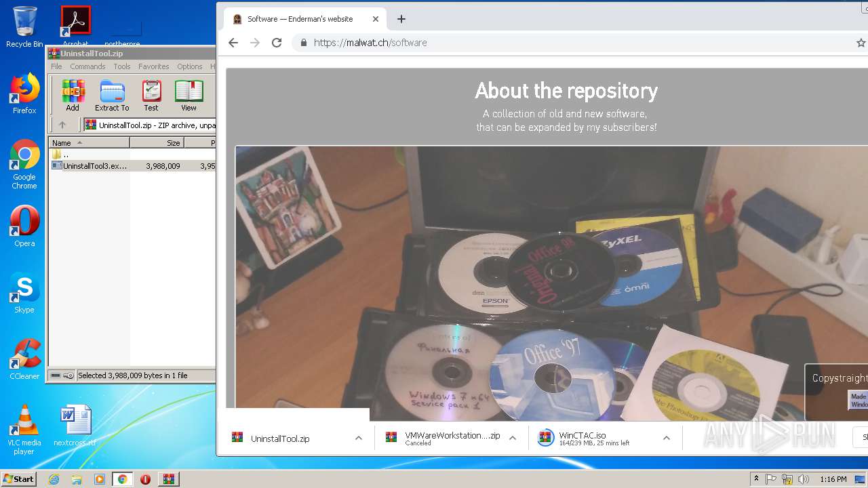Image resolution: width=868 pixels, height=488 pixels.
Task: Launch Google Chrome desktop shortcut
Action: 24,165
